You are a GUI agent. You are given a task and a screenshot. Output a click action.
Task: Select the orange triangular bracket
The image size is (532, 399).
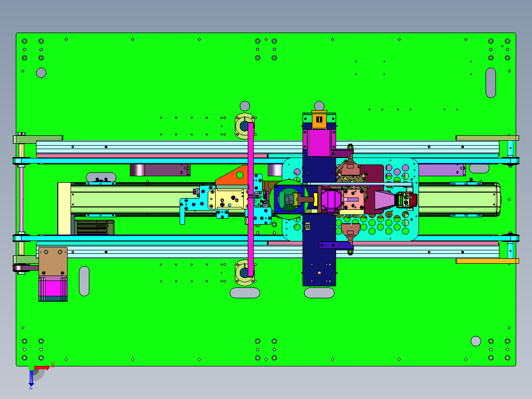[x=232, y=176]
